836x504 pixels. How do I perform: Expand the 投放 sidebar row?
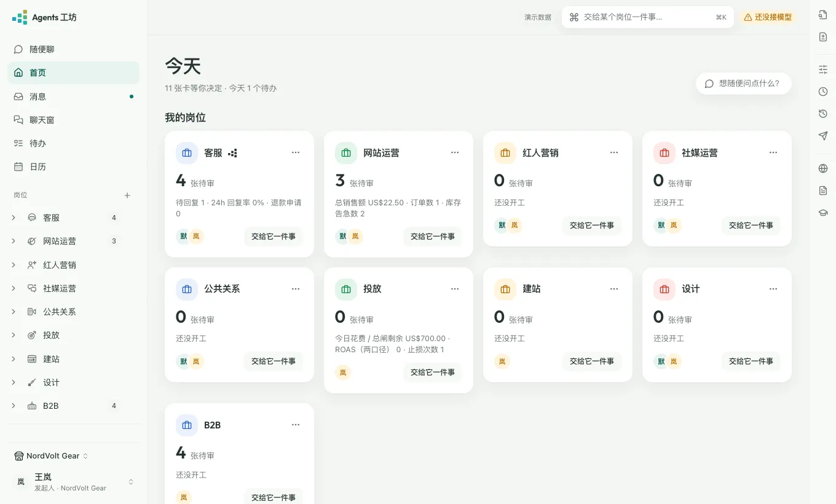14,335
